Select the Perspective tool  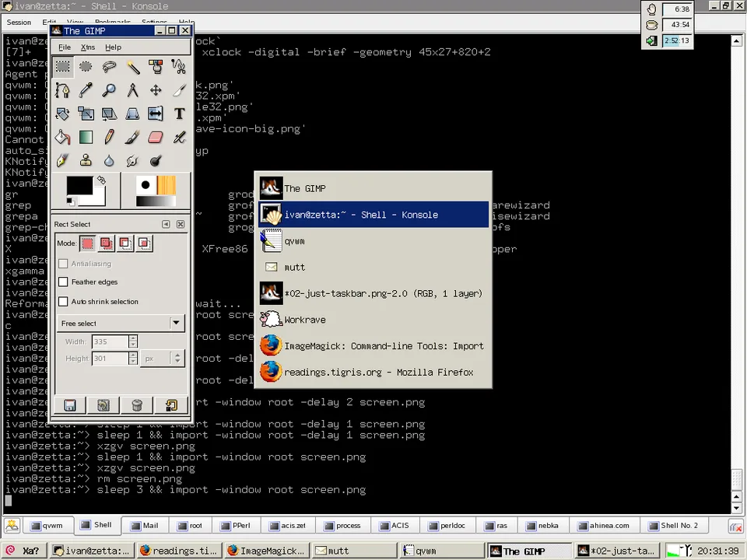(x=132, y=114)
